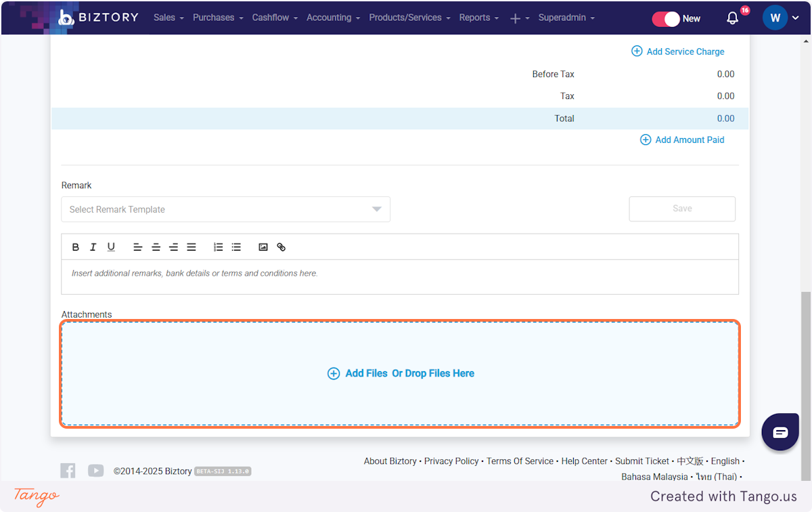Open the notifications bell

(x=733, y=18)
